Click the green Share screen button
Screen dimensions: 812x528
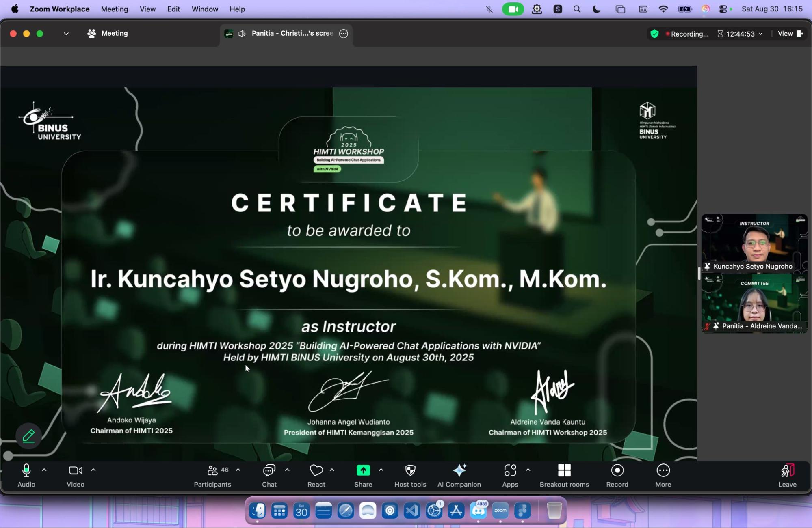point(363,470)
